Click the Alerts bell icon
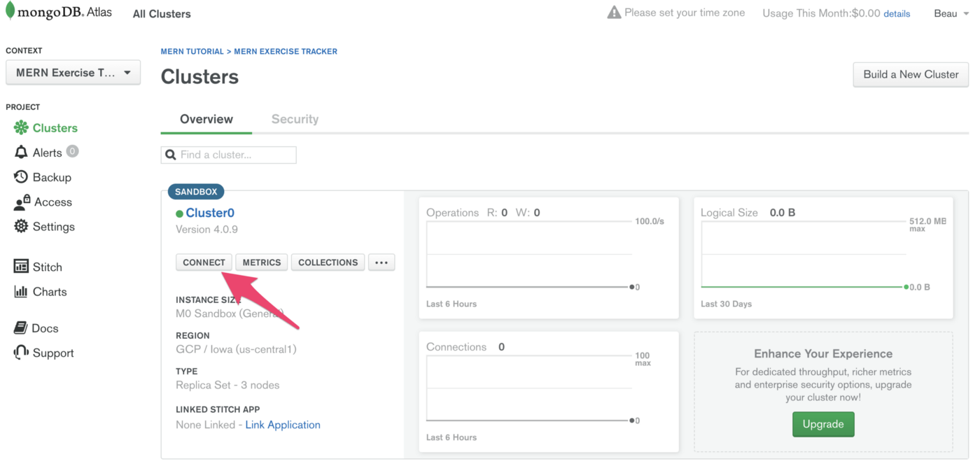 (x=21, y=153)
